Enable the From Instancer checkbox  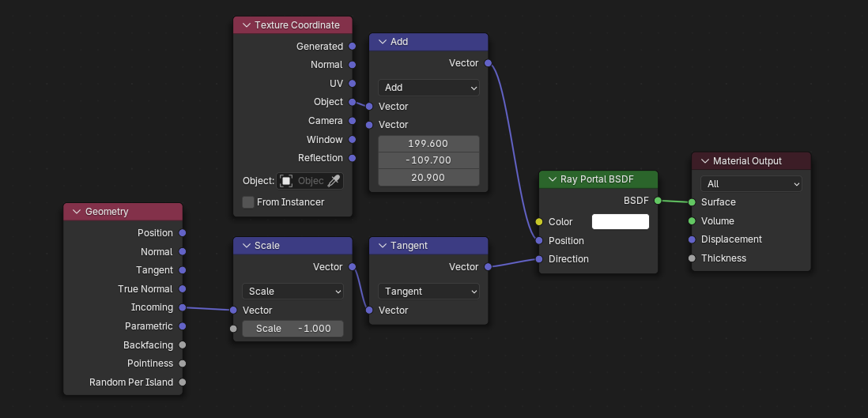pos(248,202)
